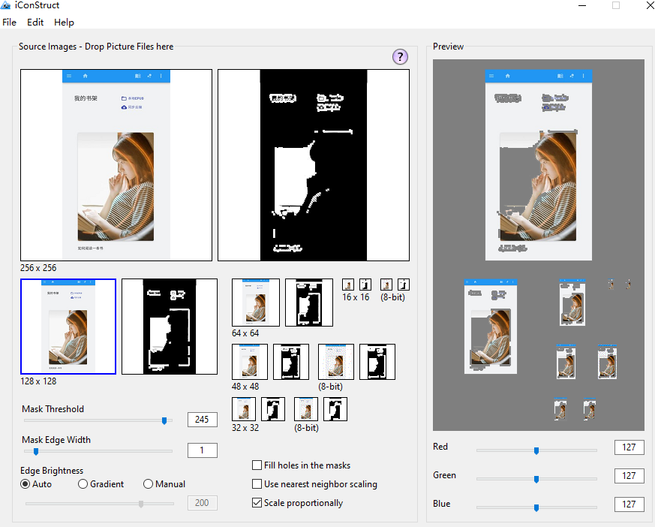Select the first 16 x 16 icon image
The width and height of the screenshot is (655, 527).
click(348, 285)
